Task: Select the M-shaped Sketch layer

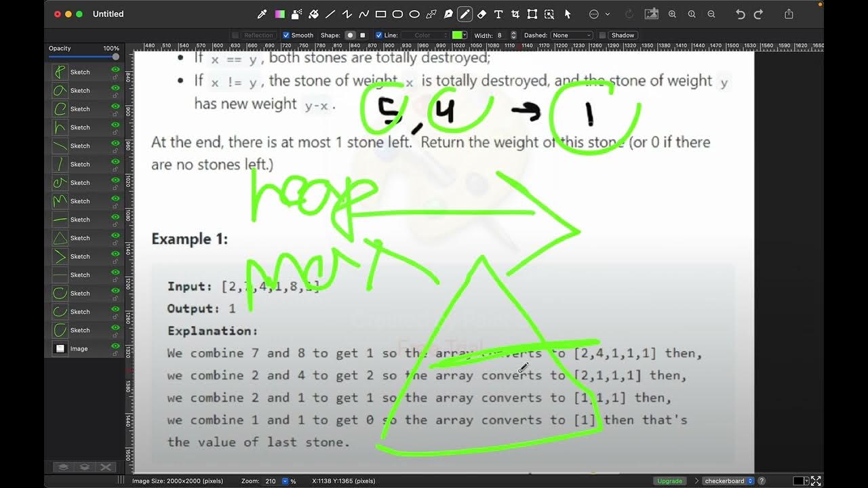Action: (x=84, y=201)
